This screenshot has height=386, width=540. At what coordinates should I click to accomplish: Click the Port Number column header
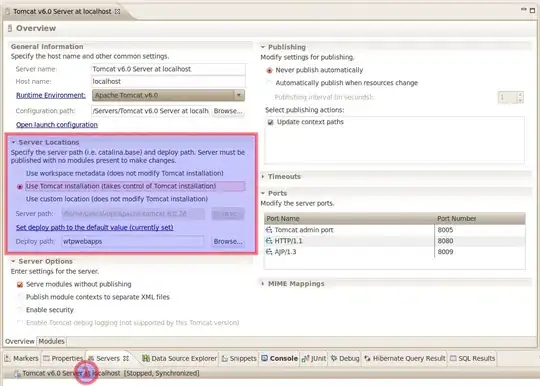pyautogui.click(x=480, y=219)
